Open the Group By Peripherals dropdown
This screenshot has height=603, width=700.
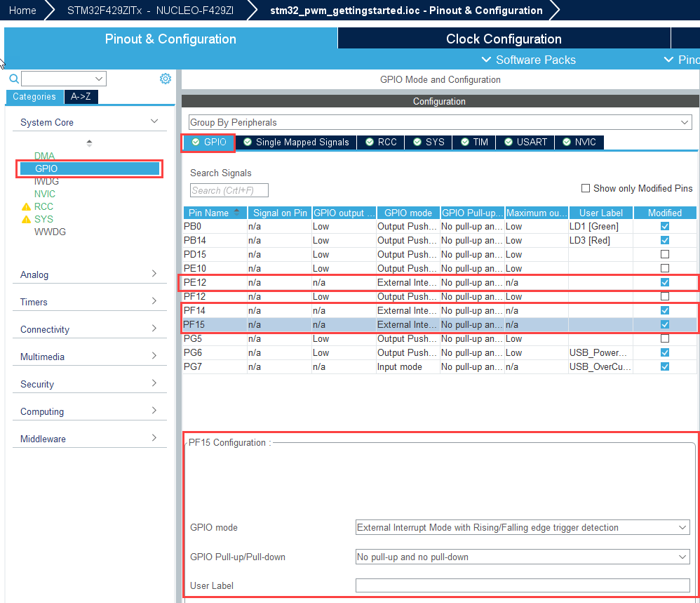pyautogui.click(x=440, y=122)
